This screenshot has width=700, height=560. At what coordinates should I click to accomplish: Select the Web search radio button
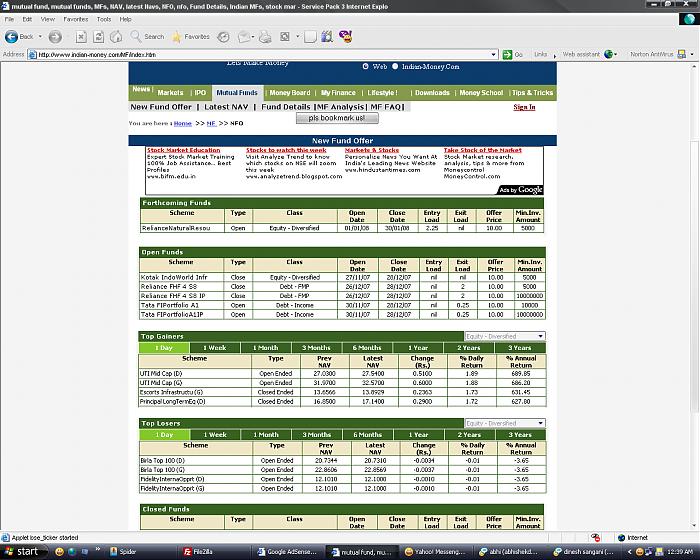365,66
